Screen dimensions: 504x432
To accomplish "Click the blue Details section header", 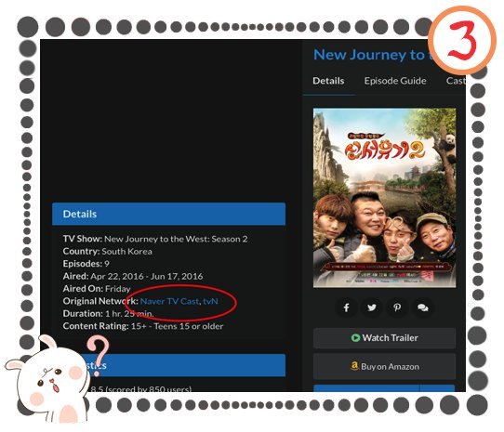I will pos(168,214).
